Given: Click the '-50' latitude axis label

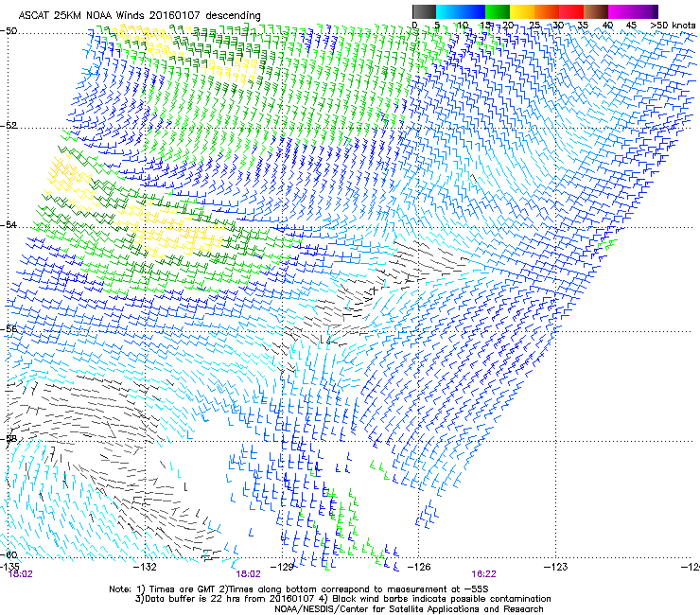Looking at the screenshot, I should pos(9,31).
